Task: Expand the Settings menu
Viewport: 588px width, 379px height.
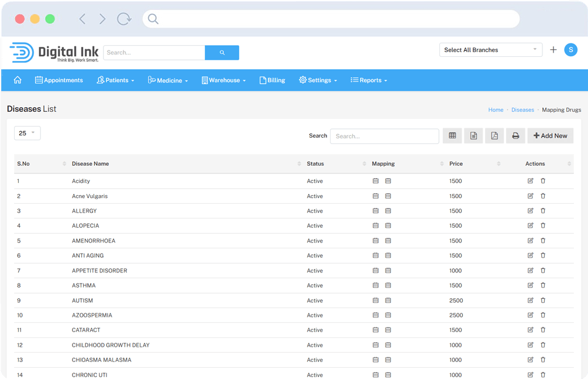Action: (x=318, y=80)
